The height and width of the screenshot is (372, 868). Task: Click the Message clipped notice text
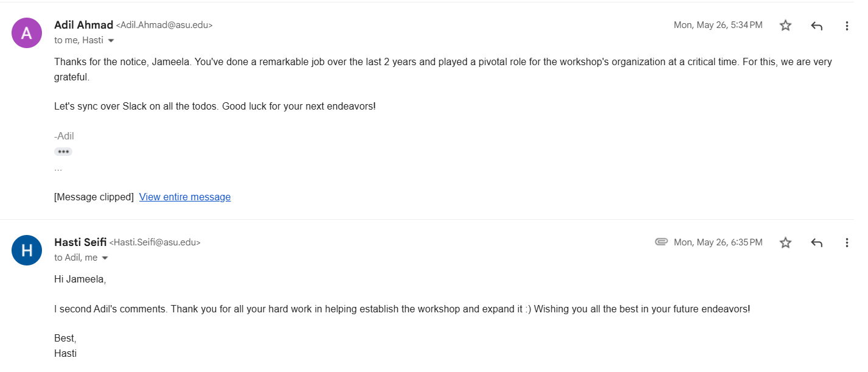click(94, 197)
